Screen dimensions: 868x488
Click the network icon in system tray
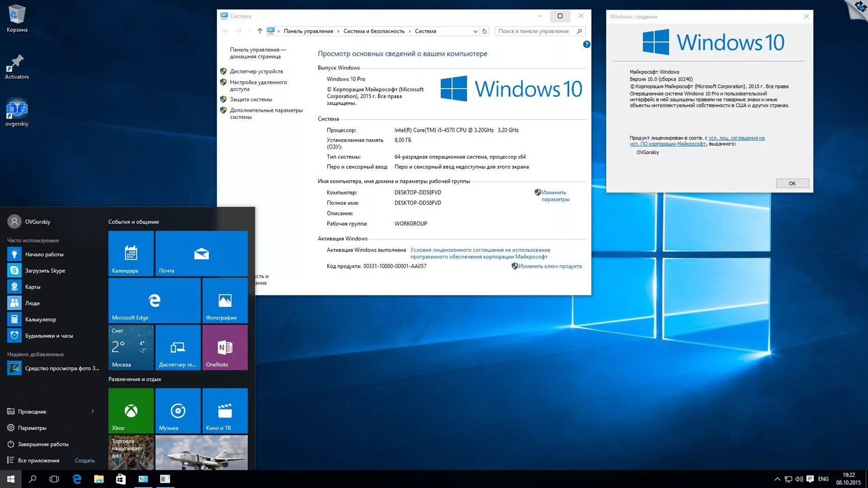point(788,479)
